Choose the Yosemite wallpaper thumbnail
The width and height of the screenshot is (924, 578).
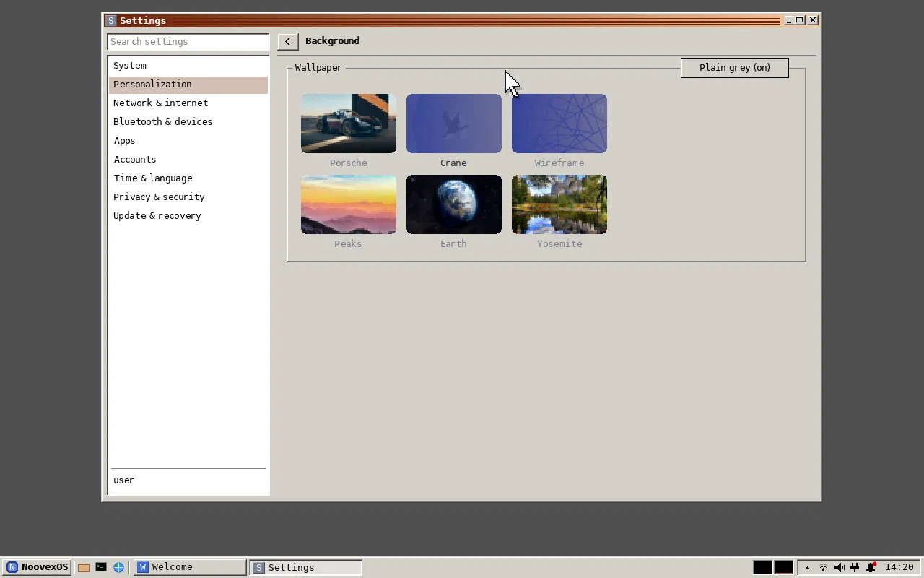pos(559,204)
